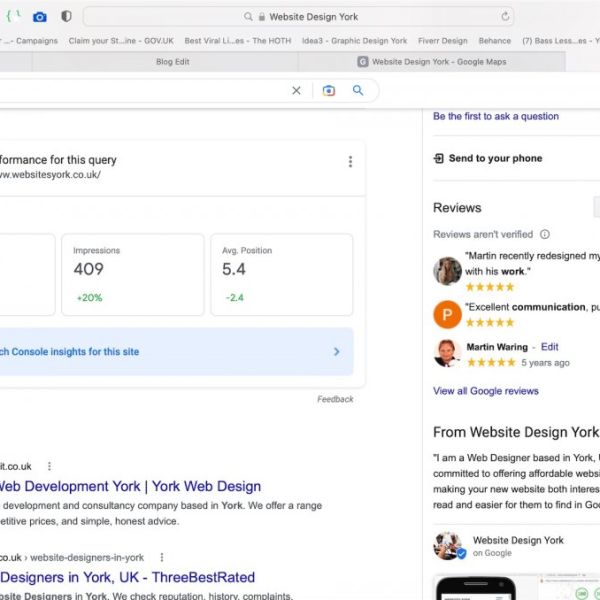Clear the Google search box with the X
The width and height of the screenshot is (600, 600).
click(296, 91)
